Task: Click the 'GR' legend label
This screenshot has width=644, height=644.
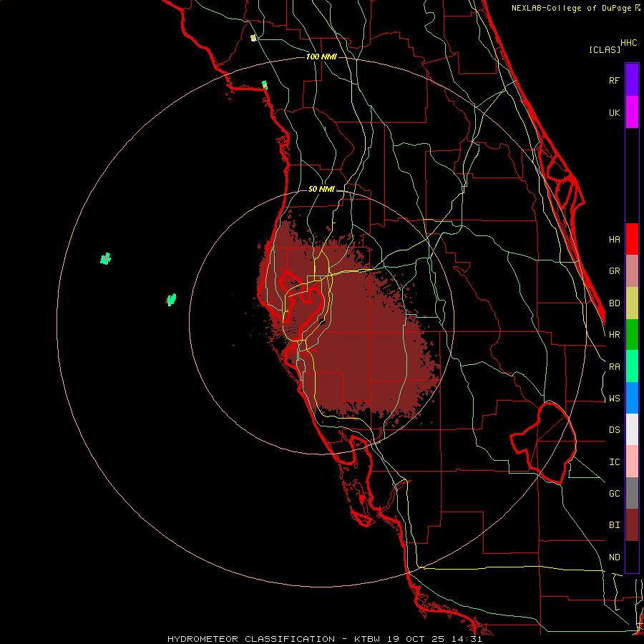Action: click(x=614, y=271)
